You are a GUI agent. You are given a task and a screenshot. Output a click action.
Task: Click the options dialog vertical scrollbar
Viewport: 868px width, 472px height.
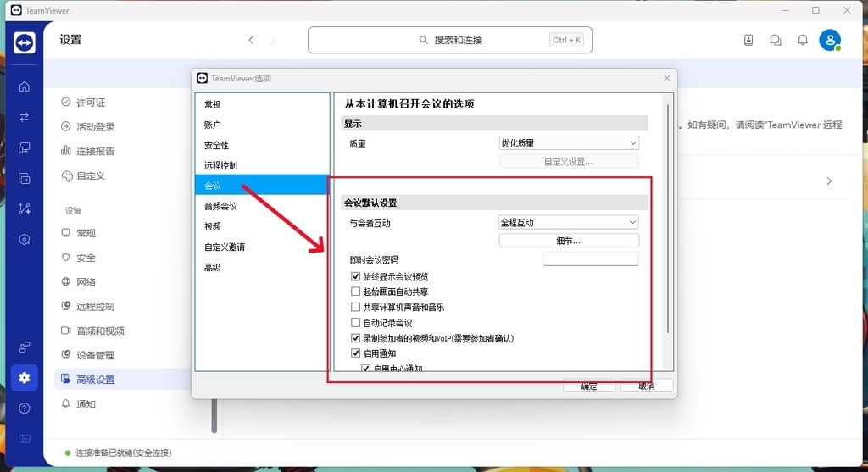click(x=668, y=219)
